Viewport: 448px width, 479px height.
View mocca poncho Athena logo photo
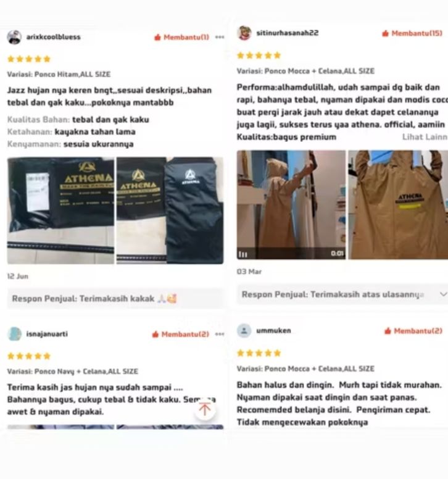pyautogui.click(x=398, y=205)
